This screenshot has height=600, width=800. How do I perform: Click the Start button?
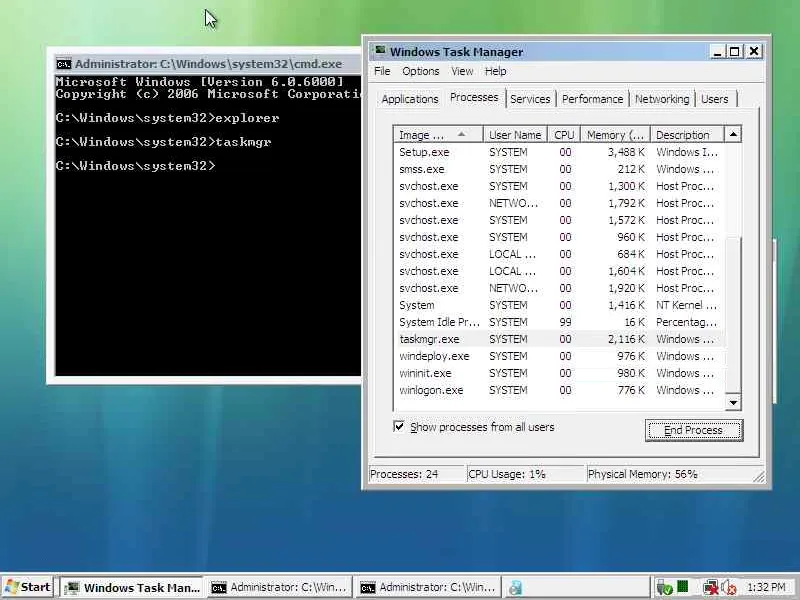pyautogui.click(x=28, y=587)
